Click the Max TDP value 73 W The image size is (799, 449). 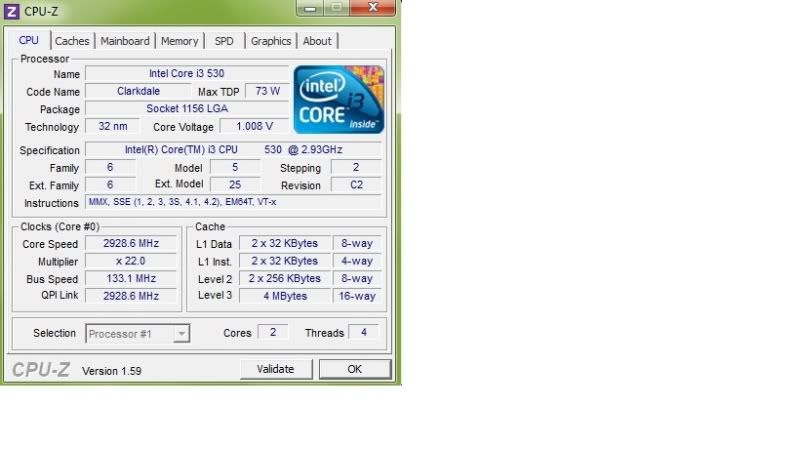[268, 91]
